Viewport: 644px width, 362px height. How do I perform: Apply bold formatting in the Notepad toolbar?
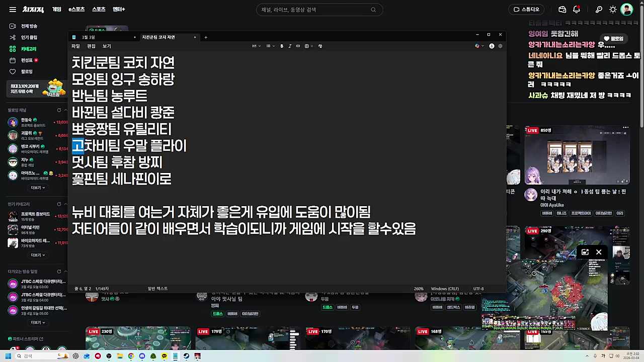[x=282, y=46]
